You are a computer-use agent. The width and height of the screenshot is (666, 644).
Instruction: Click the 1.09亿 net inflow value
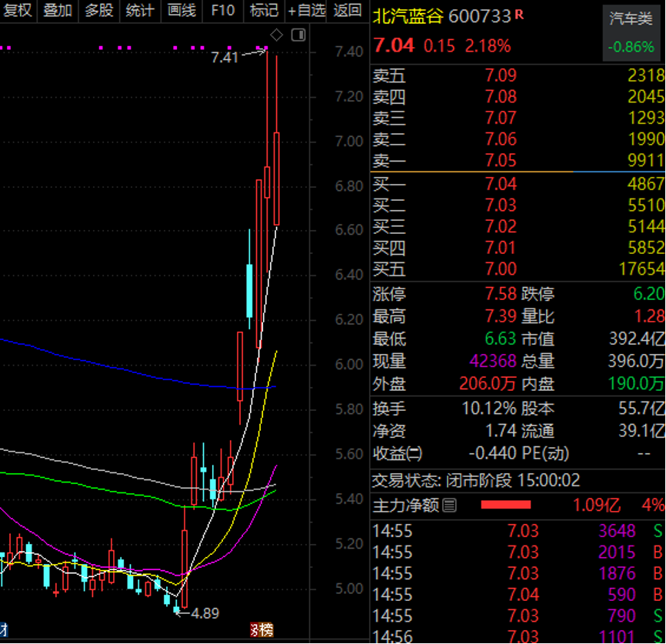(597, 506)
